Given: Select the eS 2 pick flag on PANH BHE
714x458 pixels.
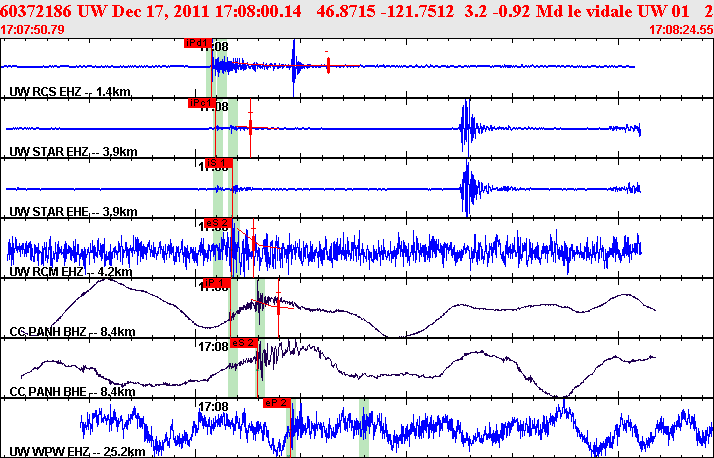Looking at the screenshot, I should click(x=243, y=343).
